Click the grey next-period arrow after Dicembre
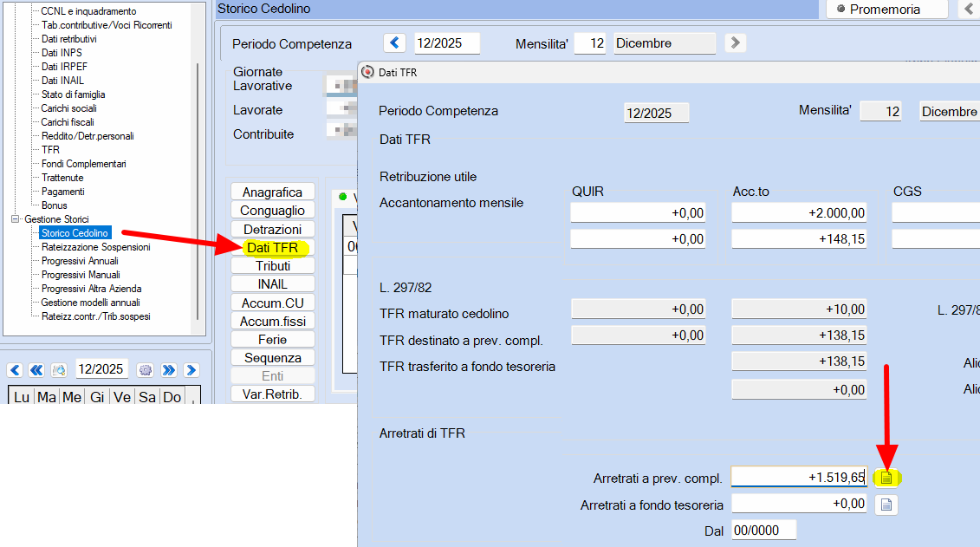Screen dimensions: 980x547 (735, 42)
